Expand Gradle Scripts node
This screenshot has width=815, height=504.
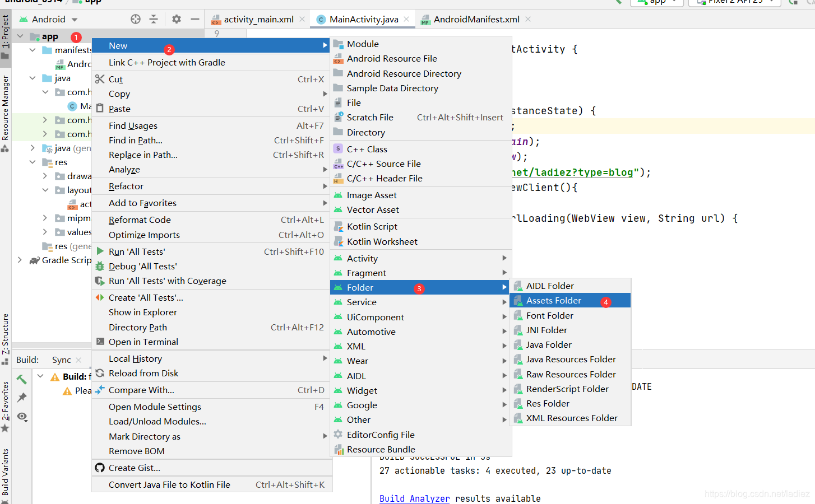pyautogui.click(x=20, y=260)
